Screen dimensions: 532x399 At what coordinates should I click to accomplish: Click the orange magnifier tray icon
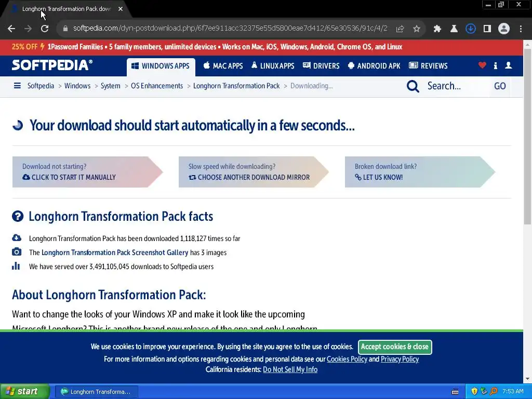494,391
